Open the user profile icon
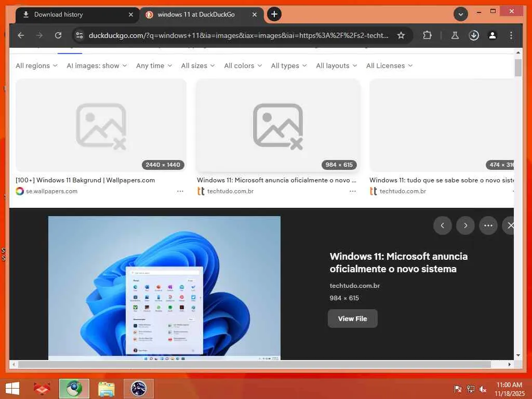 coord(493,35)
